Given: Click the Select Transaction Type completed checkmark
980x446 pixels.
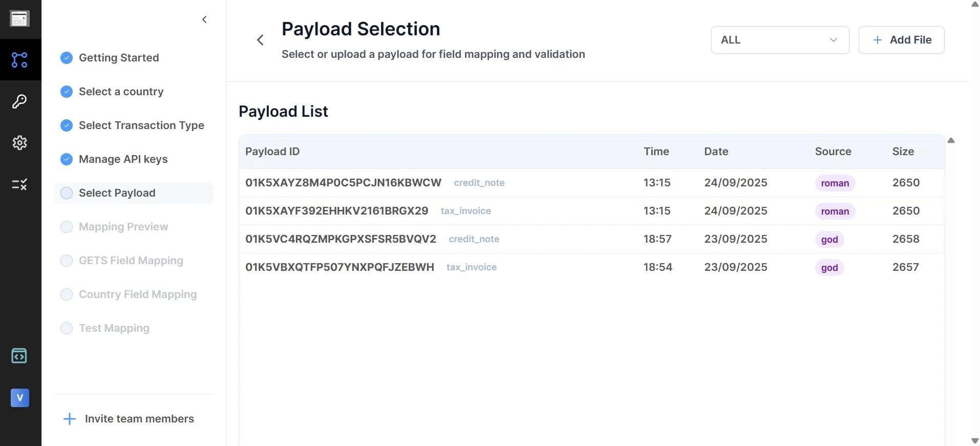Looking at the screenshot, I should [x=67, y=125].
